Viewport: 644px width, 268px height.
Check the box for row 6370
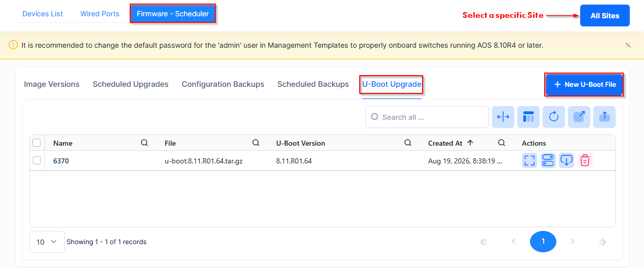click(37, 160)
